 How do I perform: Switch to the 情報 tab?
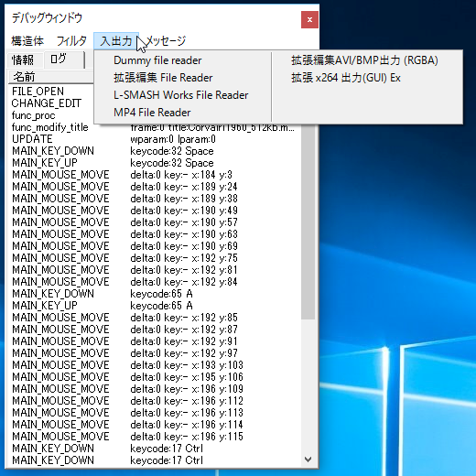click(x=23, y=59)
